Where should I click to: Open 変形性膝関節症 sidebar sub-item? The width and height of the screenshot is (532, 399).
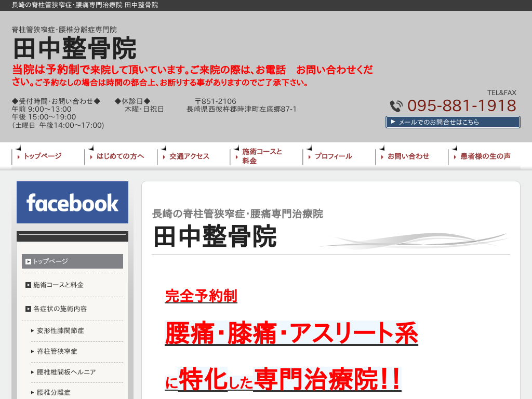pyautogui.click(x=60, y=330)
